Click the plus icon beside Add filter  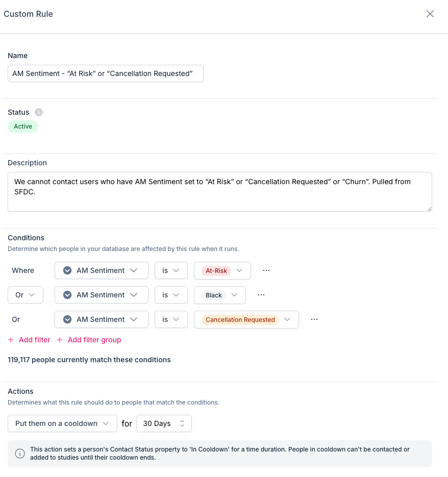pos(11,340)
